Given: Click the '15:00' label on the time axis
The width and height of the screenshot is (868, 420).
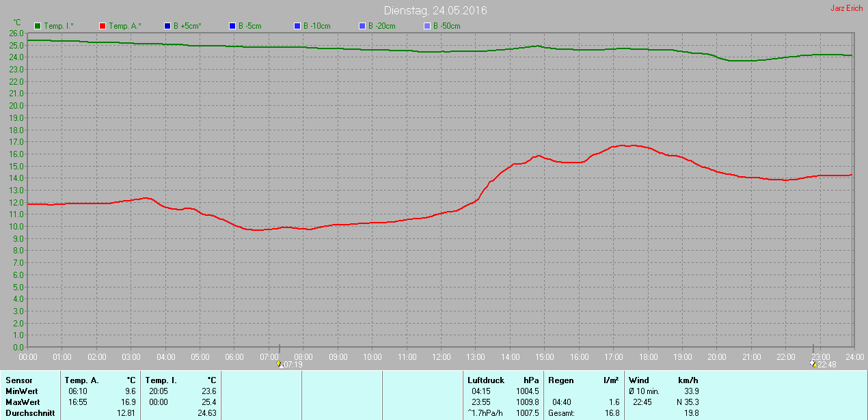Looking at the screenshot, I should [545, 356].
